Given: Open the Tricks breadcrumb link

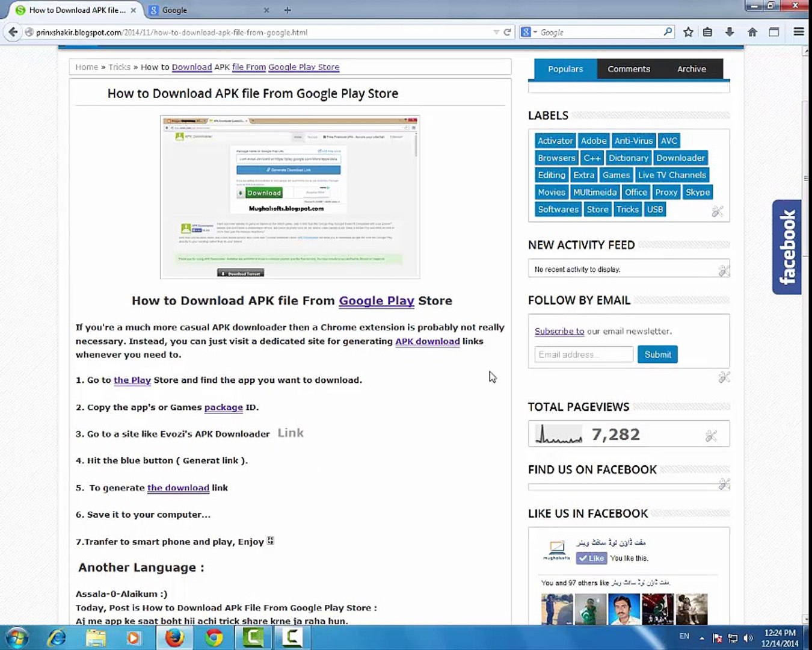Looking at the screenshot, I should point(119,67).
